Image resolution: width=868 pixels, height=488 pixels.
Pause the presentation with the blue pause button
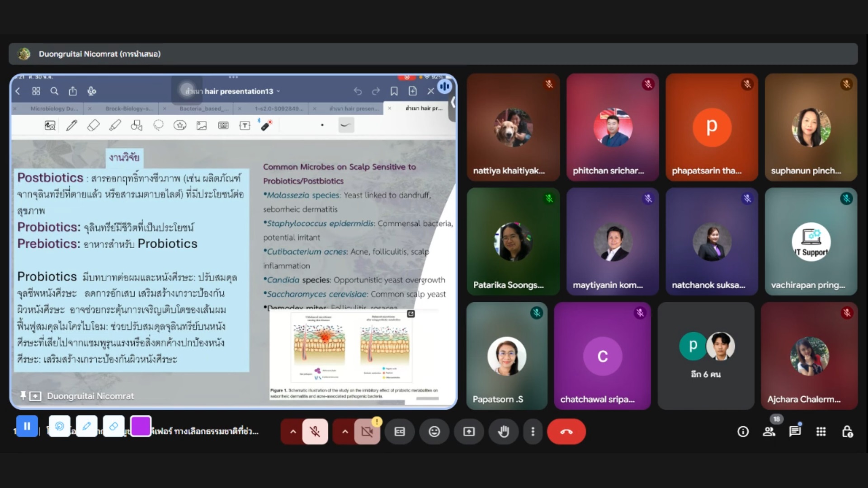click(27, 426)
